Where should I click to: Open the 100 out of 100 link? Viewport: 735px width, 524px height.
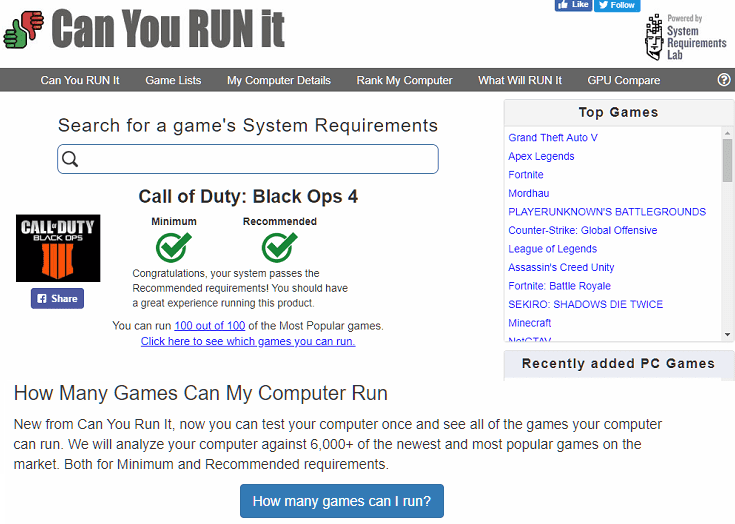[210, 325]
